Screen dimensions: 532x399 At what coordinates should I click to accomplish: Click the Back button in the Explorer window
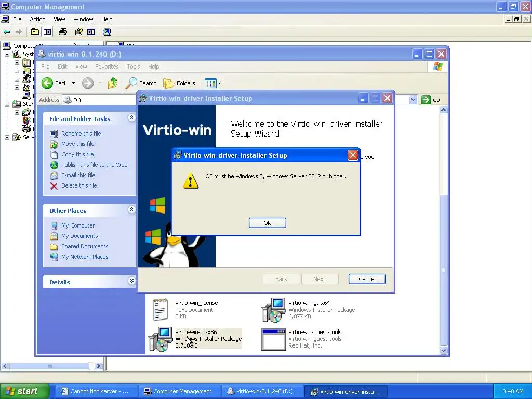54,83
